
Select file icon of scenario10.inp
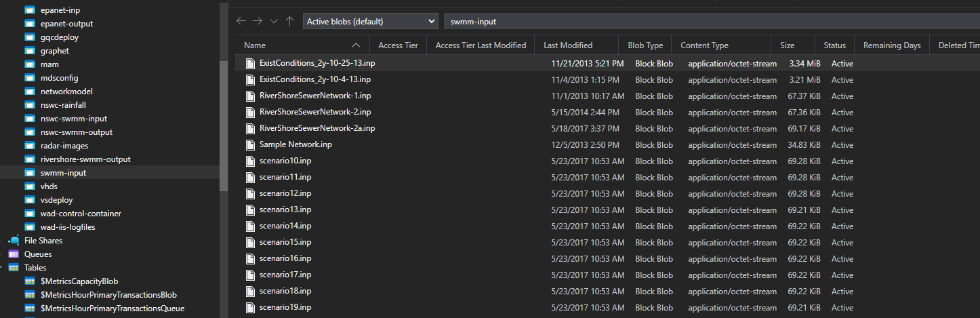click(250, 161)
